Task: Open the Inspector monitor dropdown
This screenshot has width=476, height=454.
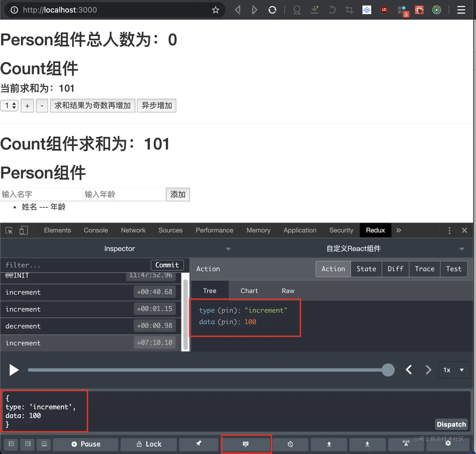Action: 120,249
